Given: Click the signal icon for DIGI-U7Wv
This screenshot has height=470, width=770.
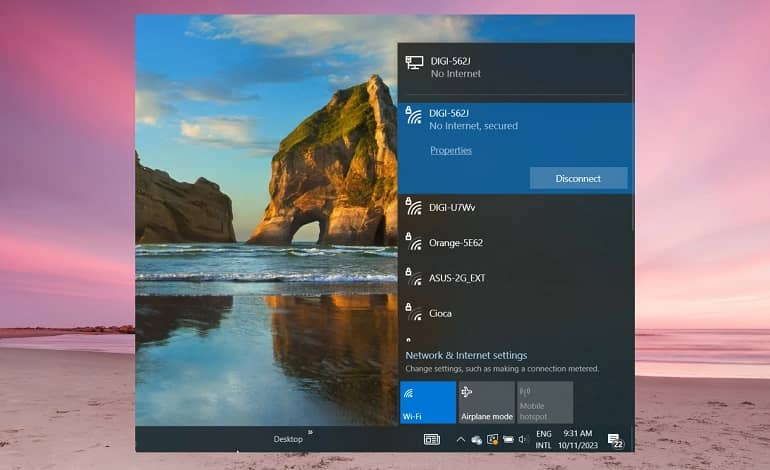Looking at the screenshot, I should (413, 206).
